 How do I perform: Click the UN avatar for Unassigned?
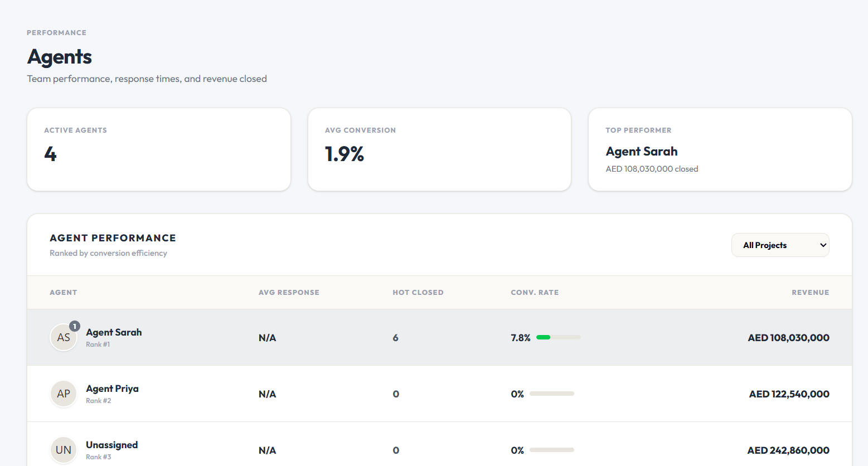pyautogui.click(x=64, y=450)
